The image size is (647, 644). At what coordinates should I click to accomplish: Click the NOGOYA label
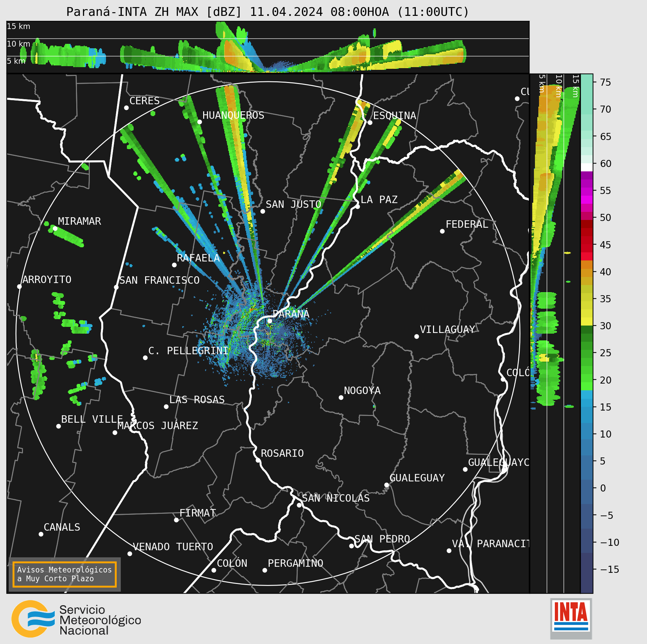(x=362, y=391)
